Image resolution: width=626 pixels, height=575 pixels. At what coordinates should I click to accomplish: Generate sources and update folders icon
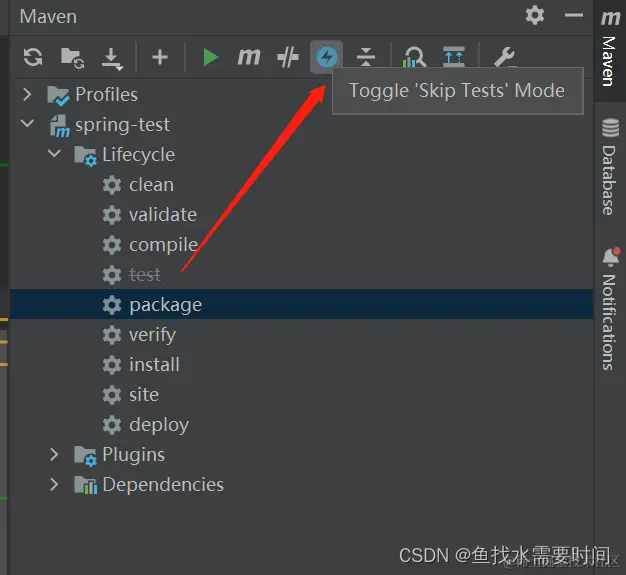tap(72, 58)
